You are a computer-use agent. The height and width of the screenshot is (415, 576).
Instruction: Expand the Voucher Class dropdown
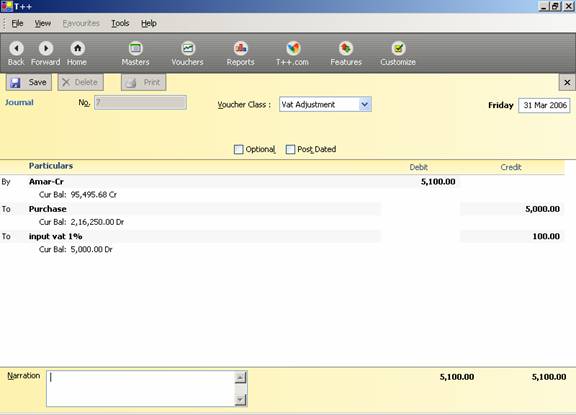364,105
